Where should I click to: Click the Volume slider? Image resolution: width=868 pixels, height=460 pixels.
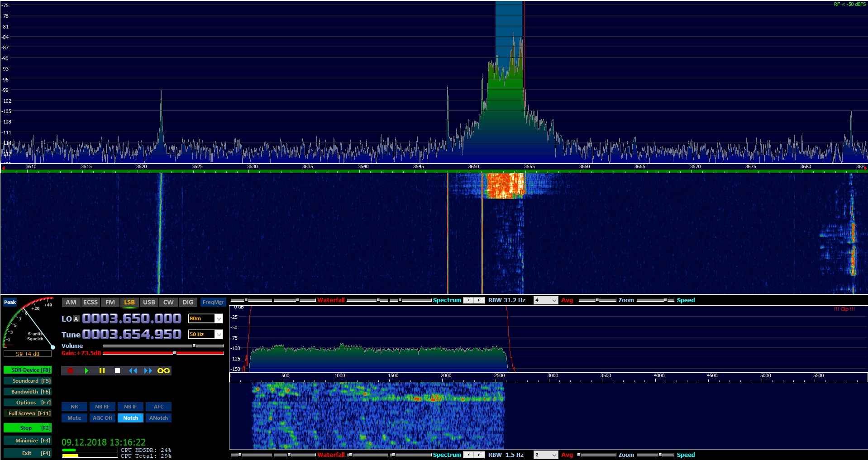[163, 346]
